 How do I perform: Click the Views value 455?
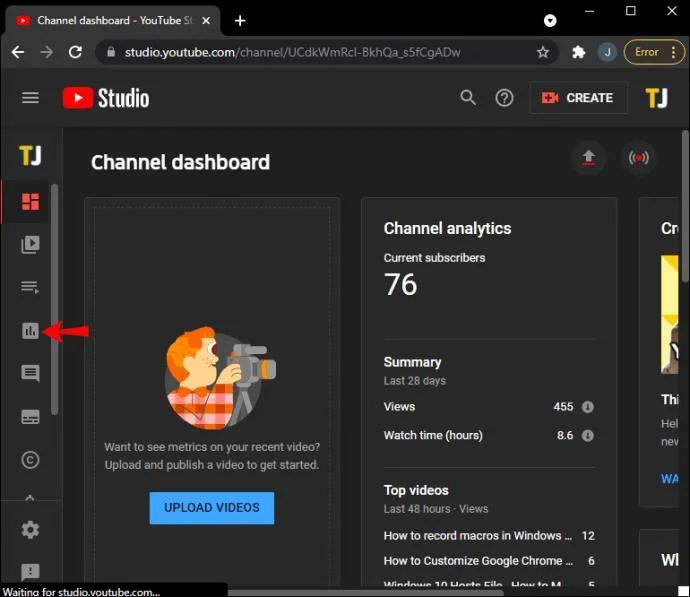(563, 407)
